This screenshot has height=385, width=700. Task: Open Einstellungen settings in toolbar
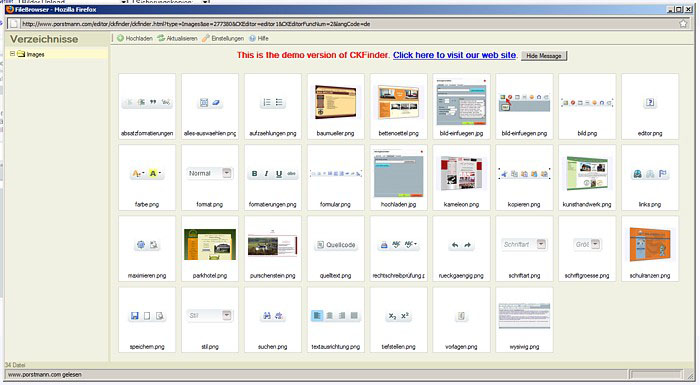(223, 38)
